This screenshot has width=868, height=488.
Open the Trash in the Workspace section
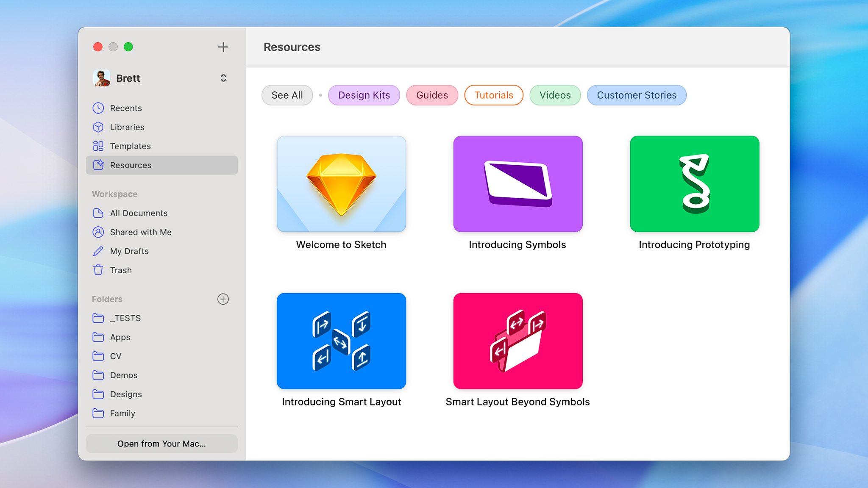click(x=120, y=270)
